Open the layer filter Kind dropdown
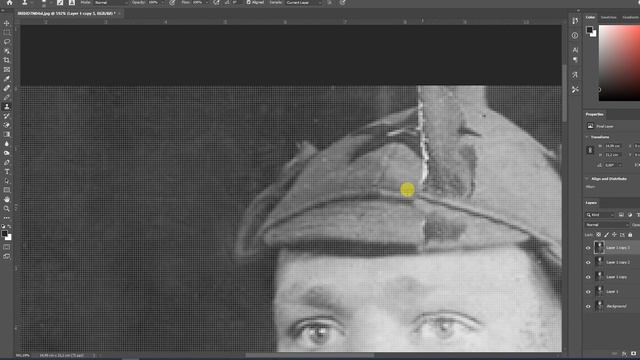Image resolution: width=640 pixels, height=360 pixels. click(600, 215)
